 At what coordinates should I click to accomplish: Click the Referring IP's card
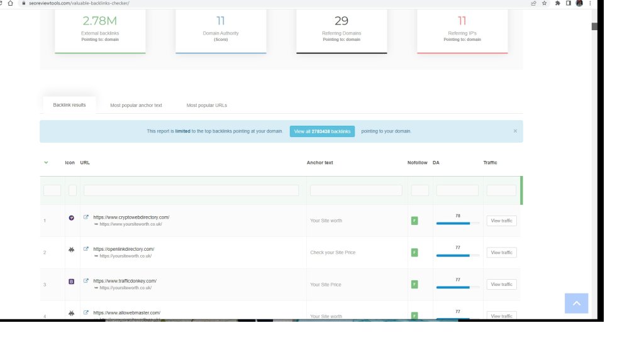[462, 31]
